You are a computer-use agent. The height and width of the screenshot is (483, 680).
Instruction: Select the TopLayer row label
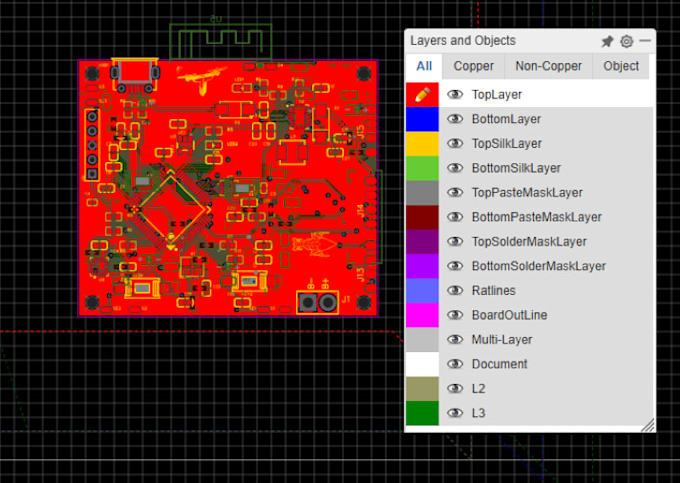497,95
